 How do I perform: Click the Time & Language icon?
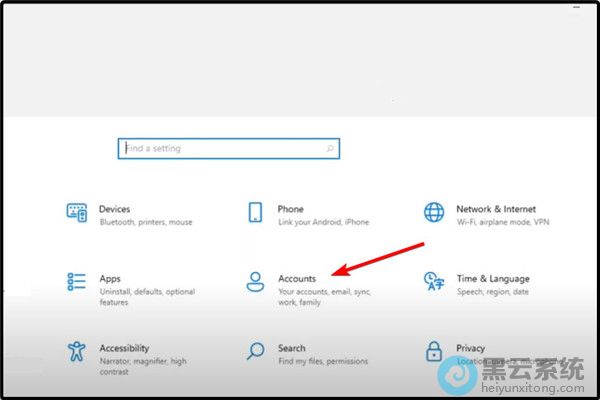click(x=434, y=281)
